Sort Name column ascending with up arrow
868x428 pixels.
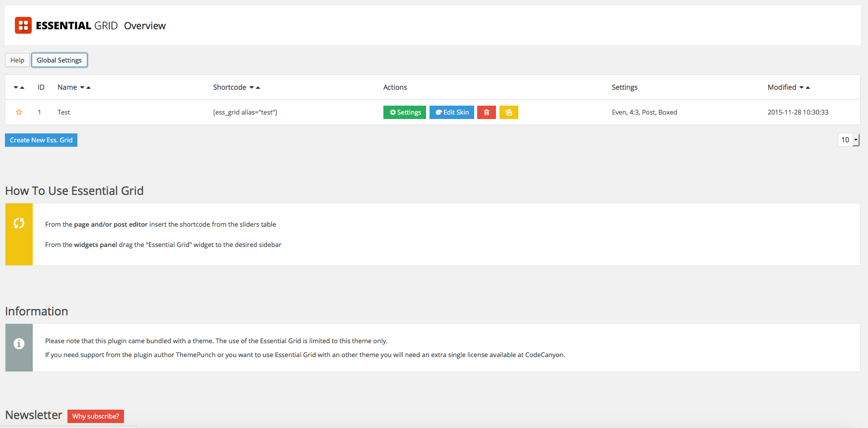tap(89, 88)
